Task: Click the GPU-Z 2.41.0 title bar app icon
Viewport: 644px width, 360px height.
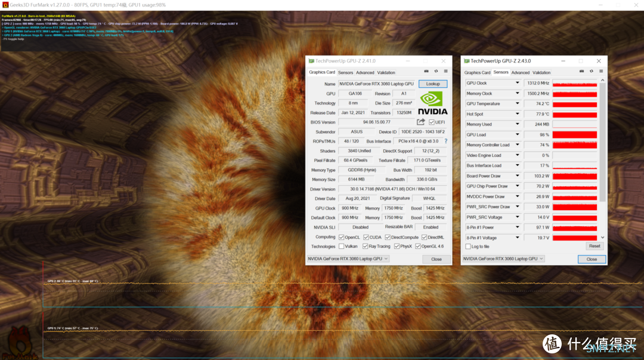Action: [311, 61]
